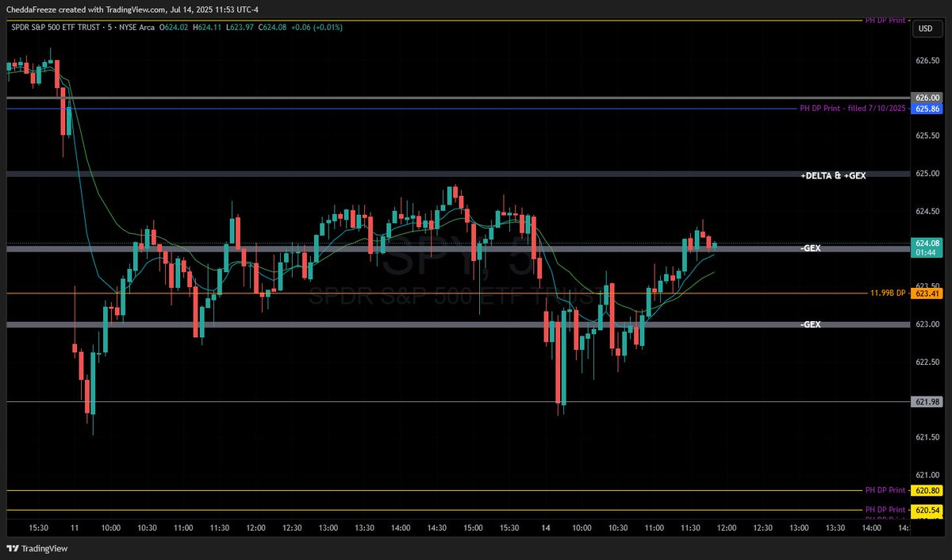Click the orange 623.41 price label
Viewport: 952px width, 560px height.
pos(927,293)
